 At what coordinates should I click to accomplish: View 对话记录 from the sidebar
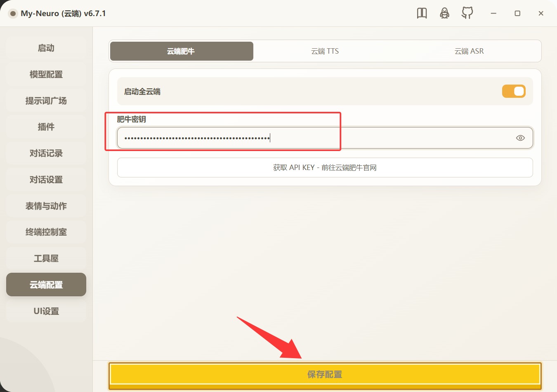(46, 153)
